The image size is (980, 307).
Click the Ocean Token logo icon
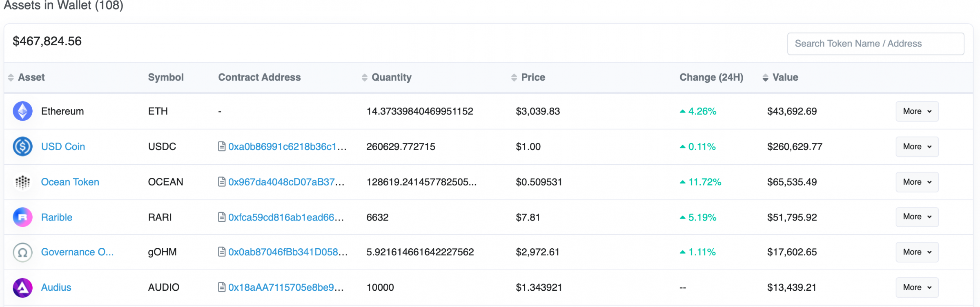(x=22, y=182)
